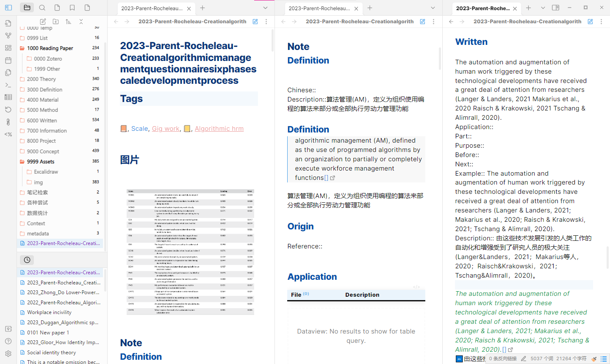Open tab list dropdown in middle pane
Screen dimensions: 610x364
(x=433, y=8)
